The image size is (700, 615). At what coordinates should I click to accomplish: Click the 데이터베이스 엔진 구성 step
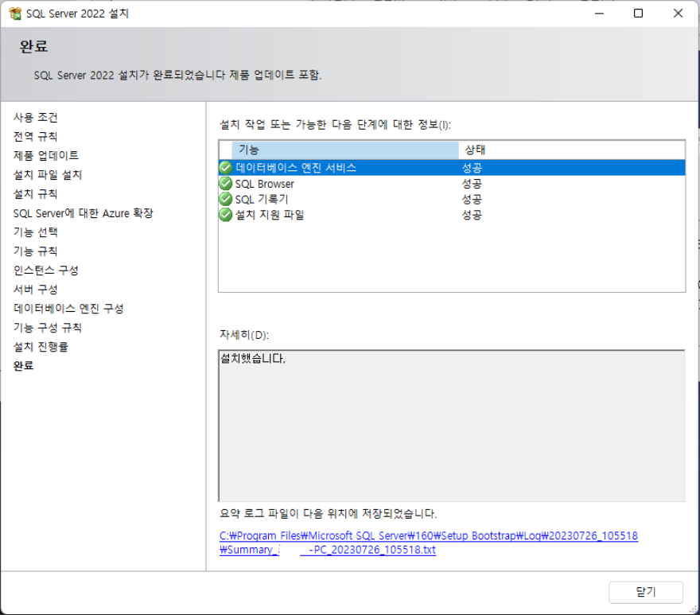pyautogui.click(x=68, y=309)
